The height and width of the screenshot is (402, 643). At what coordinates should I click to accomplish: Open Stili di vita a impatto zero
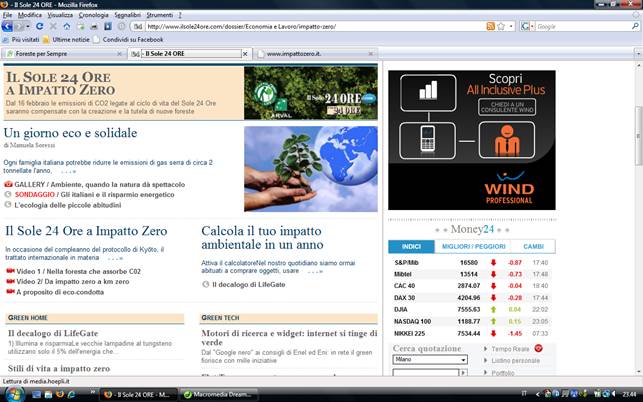pyautogui.click(x=59, y=368)
